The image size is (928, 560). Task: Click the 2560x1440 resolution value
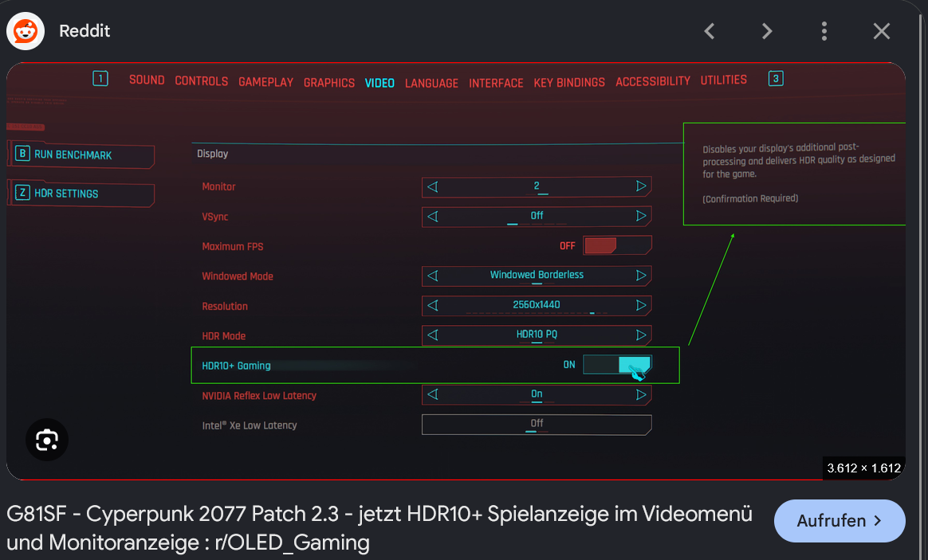pos(537,304)
